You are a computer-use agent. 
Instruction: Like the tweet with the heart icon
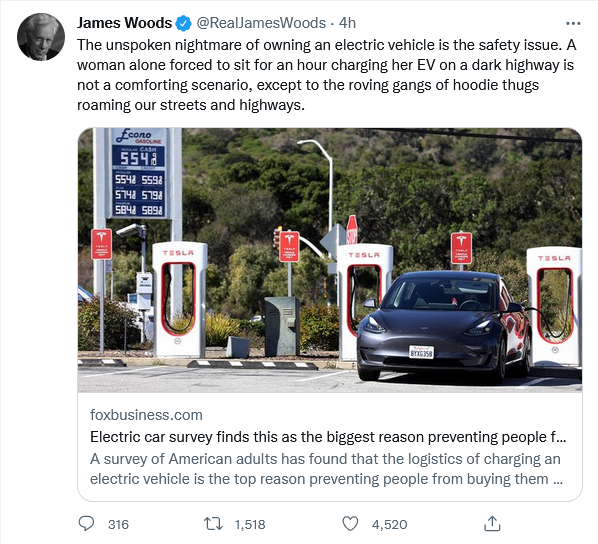pos(350,523)
